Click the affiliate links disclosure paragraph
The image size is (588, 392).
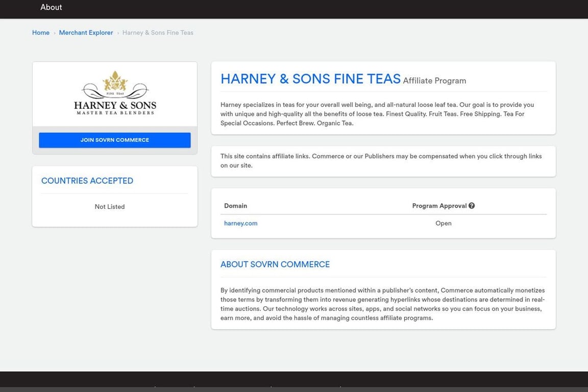click(381, 161)
